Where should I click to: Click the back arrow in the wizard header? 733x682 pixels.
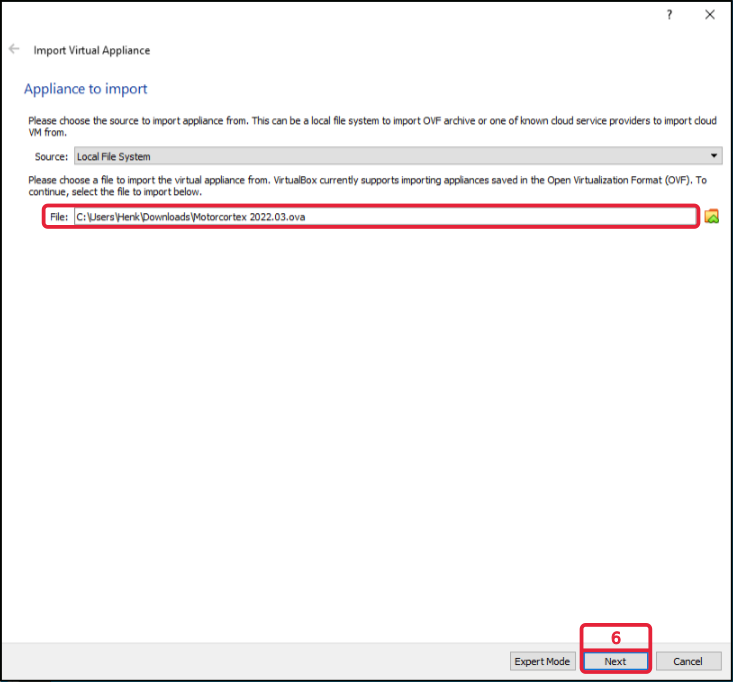point(14,49)
